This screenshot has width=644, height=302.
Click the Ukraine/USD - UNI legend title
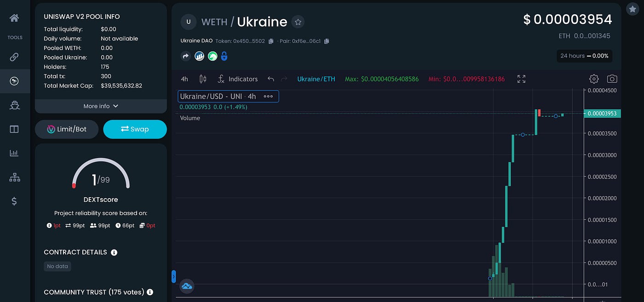point(218,97)
